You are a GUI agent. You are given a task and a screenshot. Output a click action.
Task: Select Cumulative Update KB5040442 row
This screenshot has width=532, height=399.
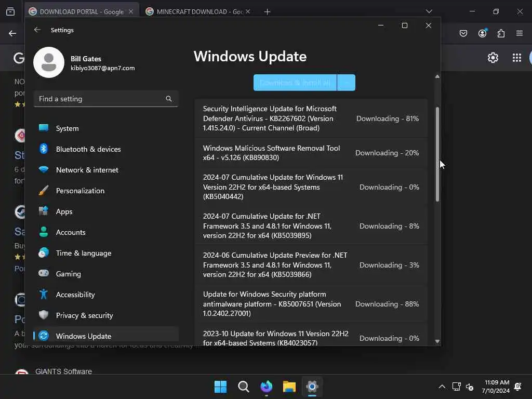coord(311,187)
